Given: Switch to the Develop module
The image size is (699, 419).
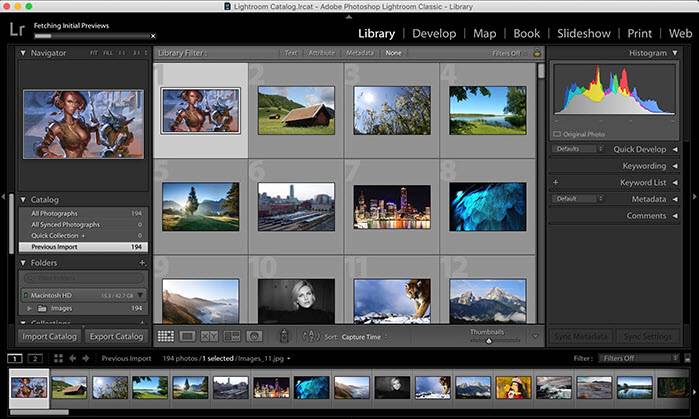Looking at the screenshot, I should tap(433, 33).
